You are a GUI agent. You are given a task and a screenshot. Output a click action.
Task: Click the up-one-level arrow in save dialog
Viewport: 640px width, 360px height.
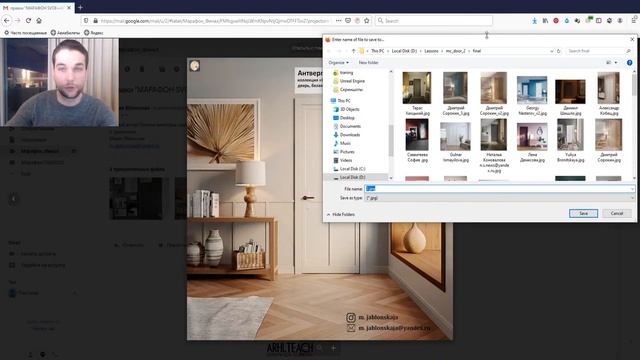coord(353,51)
